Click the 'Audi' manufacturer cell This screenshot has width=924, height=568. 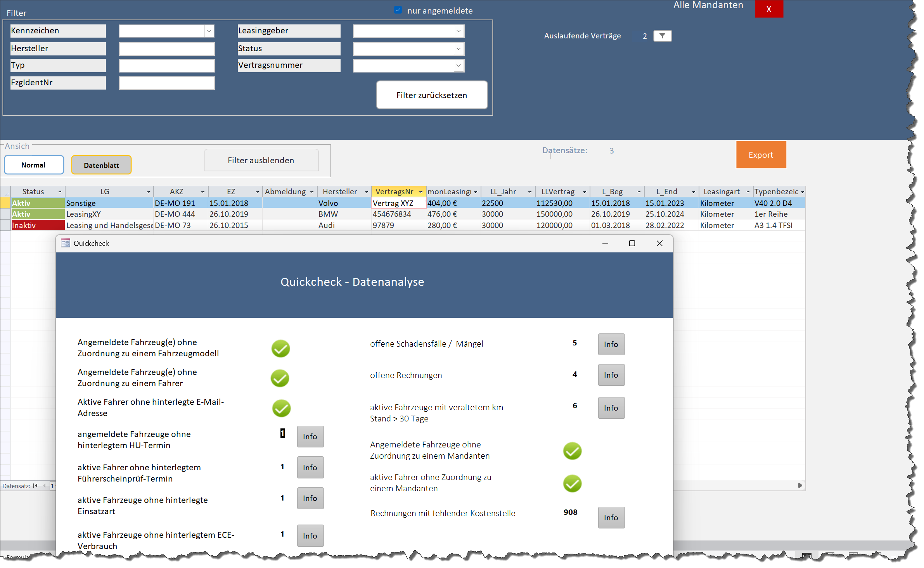[344, 225]
